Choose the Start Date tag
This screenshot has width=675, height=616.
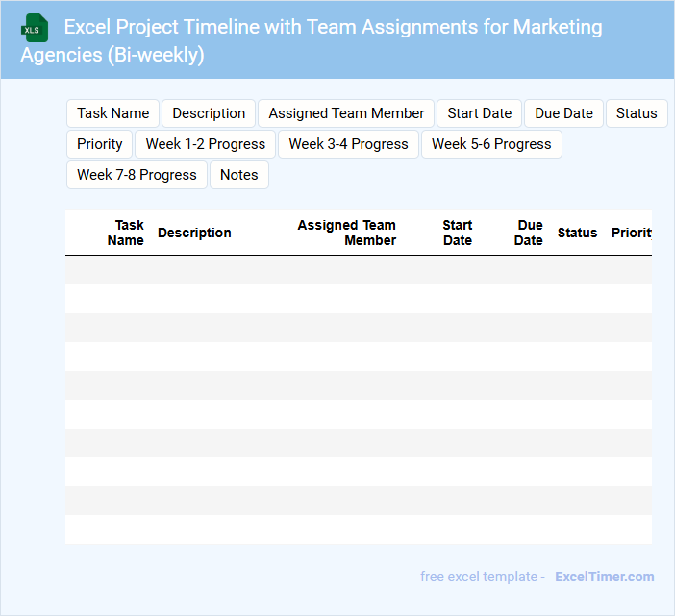click(479, 113)
